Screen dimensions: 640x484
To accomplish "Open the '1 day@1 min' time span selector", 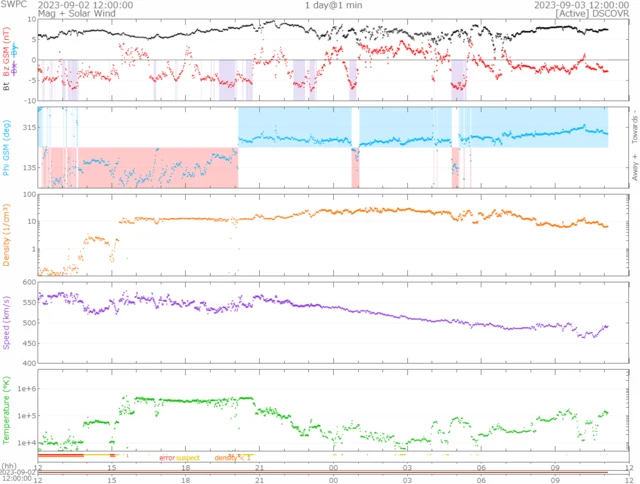I will coord(333,5).
